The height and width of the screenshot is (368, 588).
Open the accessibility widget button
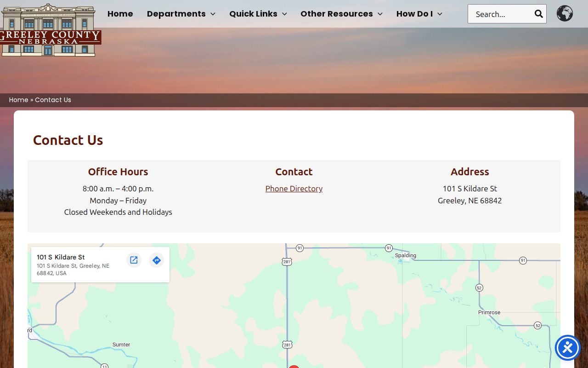coord(568,348)
